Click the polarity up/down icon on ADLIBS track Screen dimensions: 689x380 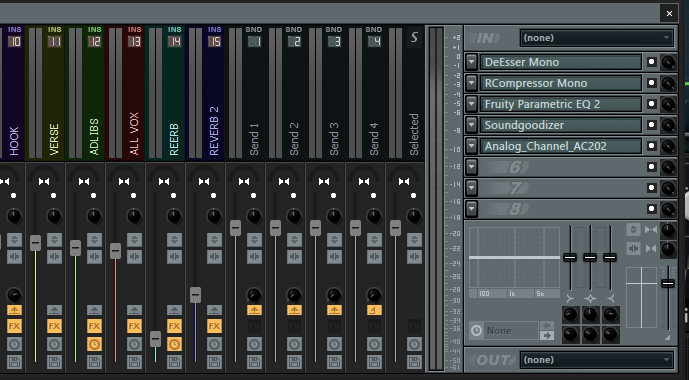[x=94, y=239]
